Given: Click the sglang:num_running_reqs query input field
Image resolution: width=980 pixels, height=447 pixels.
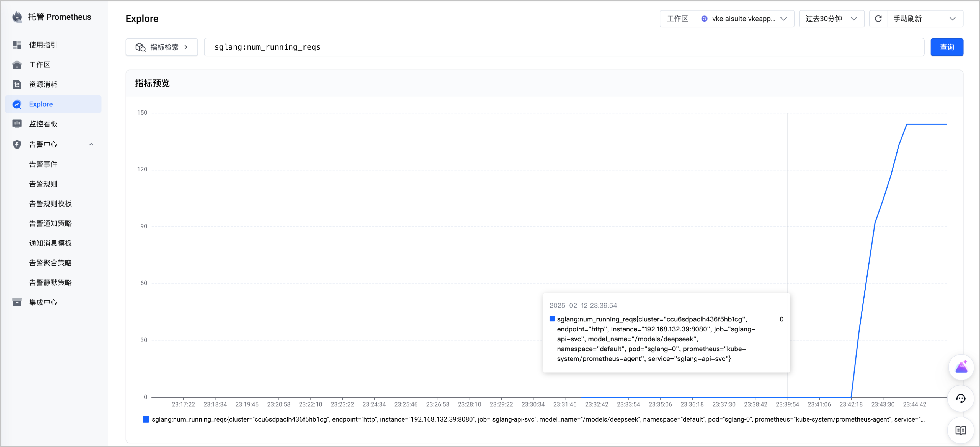Looking at the screenshot, I should [x=564, y=47].
